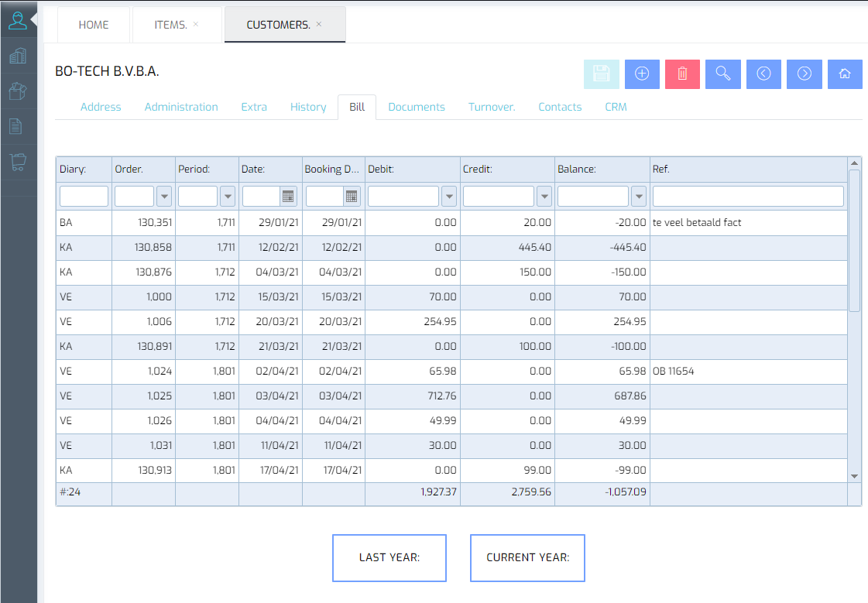The image size is (868, 603).
Task: Click the LAST YEAR button
Action: click(x=389, y=557)
